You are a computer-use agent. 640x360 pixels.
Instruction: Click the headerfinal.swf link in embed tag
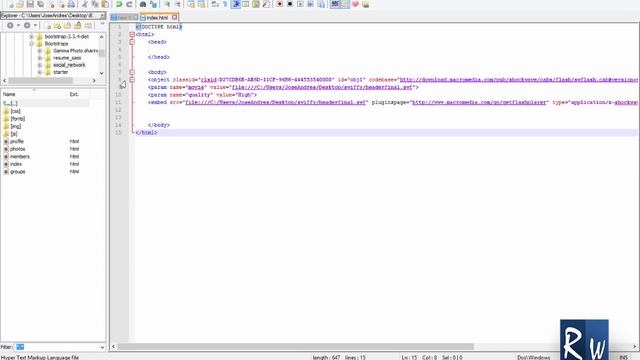(275, 102)
